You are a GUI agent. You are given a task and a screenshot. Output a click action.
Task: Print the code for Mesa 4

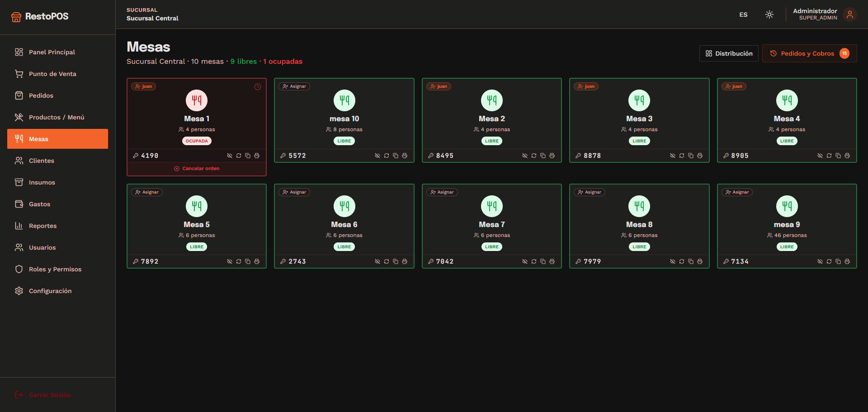tap(847, 156)
